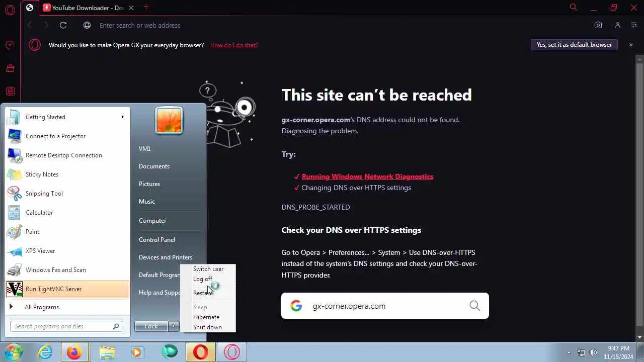
Task: Open Internet Explorer from the taskbar
Action: click(45, 352)
